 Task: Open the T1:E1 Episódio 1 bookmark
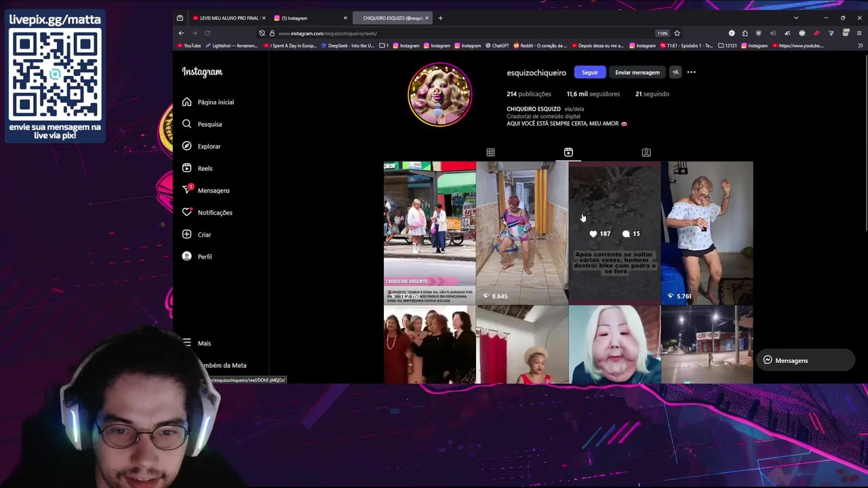point(687,46)
